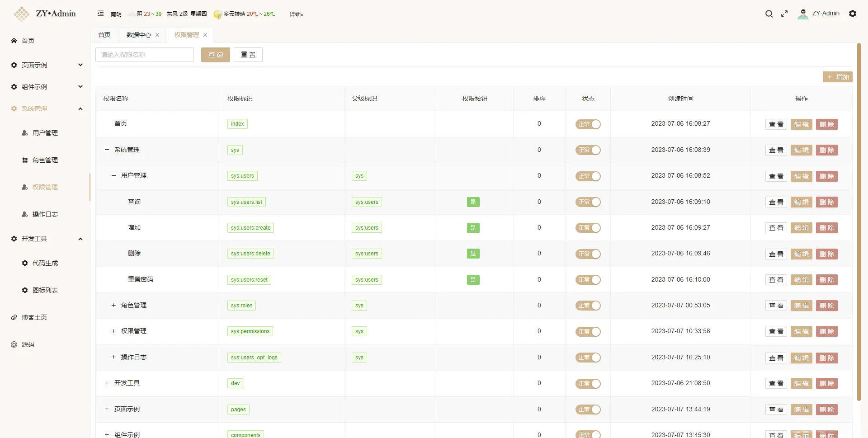The height and width of the screenshot is (438, 868).
Task: Click the sys:users_opt_logs permission tag
Action: (x=254, y=358)
